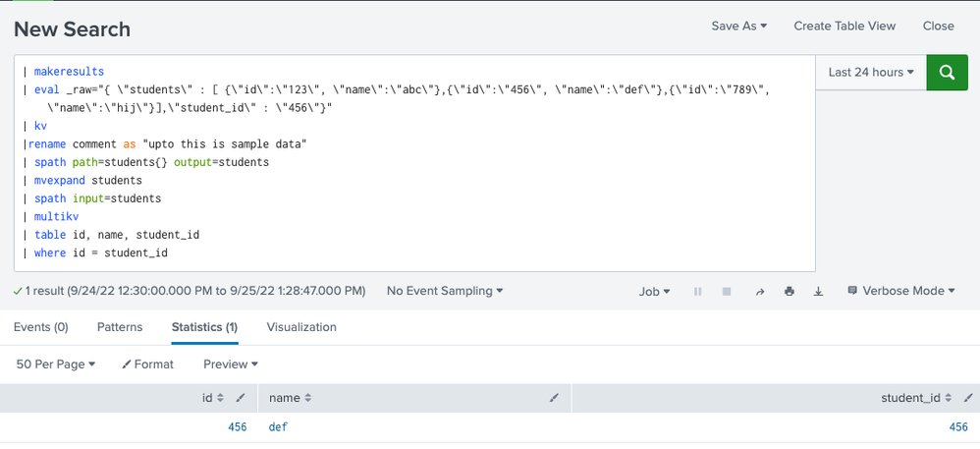
Task: Open the Last 24 hours time picker
Action: pyautogui.click(x=870, y=73)
